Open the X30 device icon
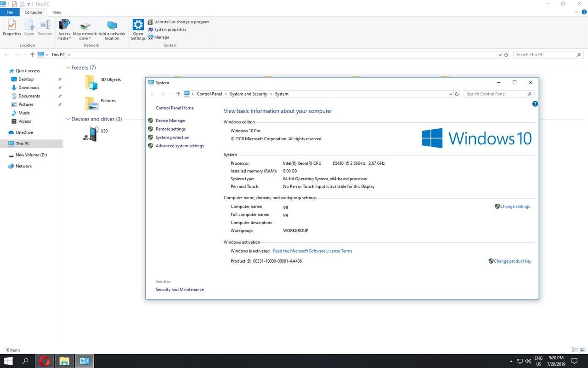The width and height of the screenshot is (588, 368). pos(90,134)
